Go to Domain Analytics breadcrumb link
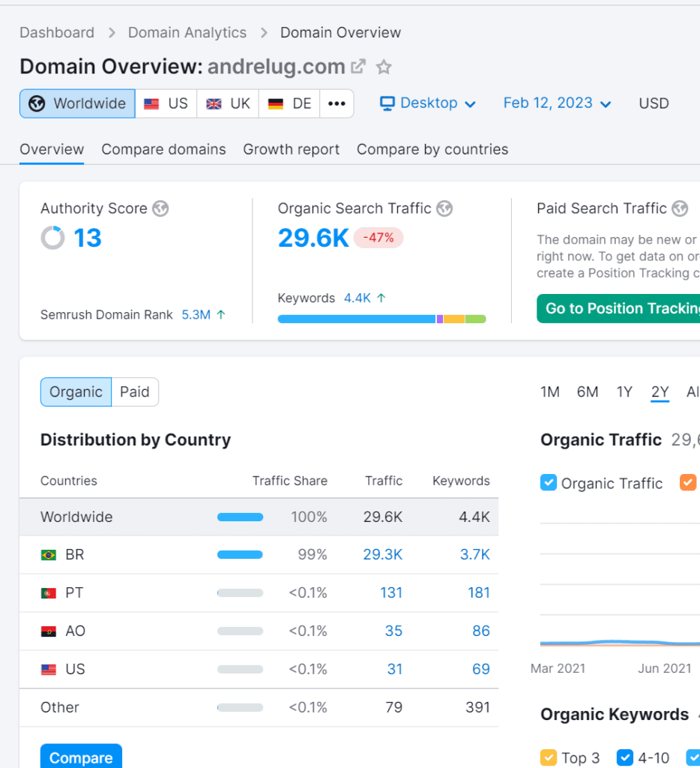The width and height of the screenshot is (700, 768). (187, 33)
